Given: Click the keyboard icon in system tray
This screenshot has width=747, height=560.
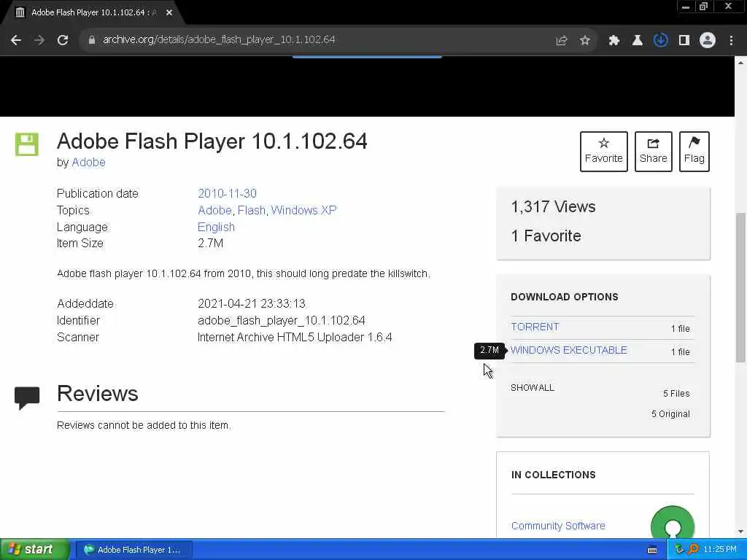Looking at the screenshot, I should click(652, 550).
